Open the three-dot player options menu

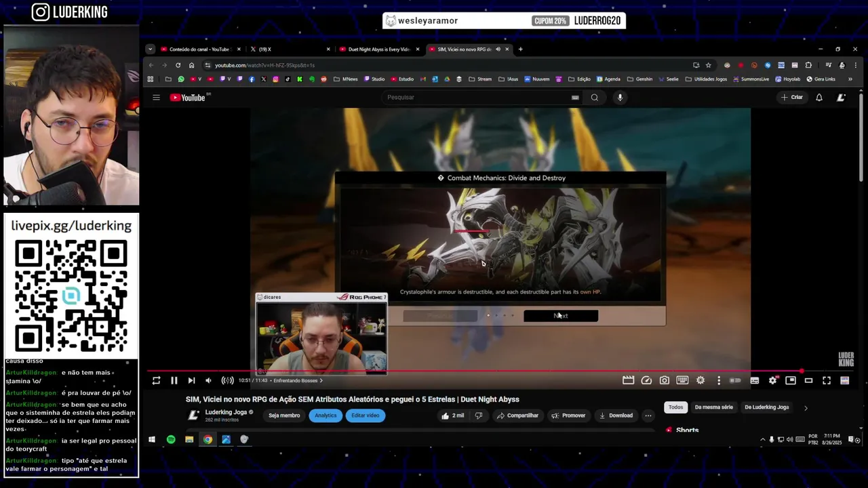click(719, 381)
